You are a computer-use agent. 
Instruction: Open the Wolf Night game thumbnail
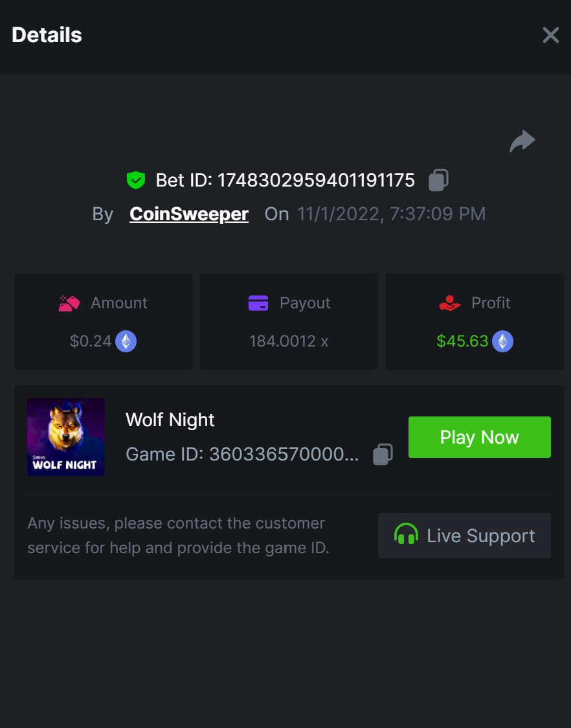click(x=66, y=437)
